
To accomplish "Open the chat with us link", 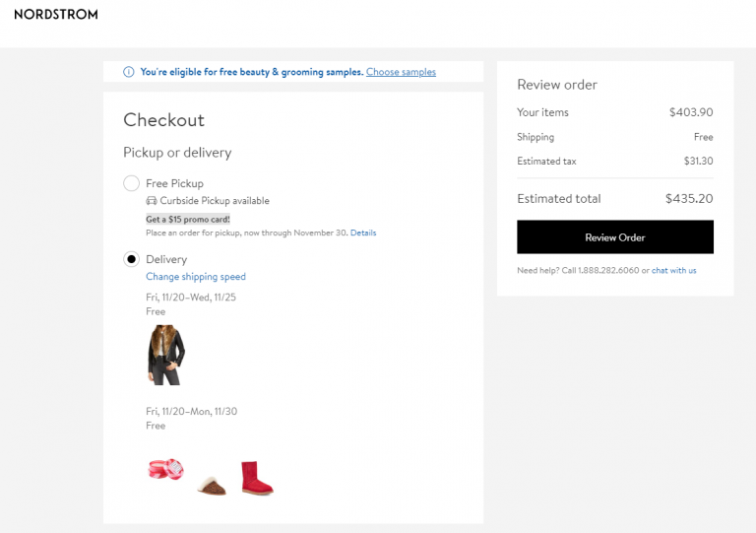I will coord(673,270).
